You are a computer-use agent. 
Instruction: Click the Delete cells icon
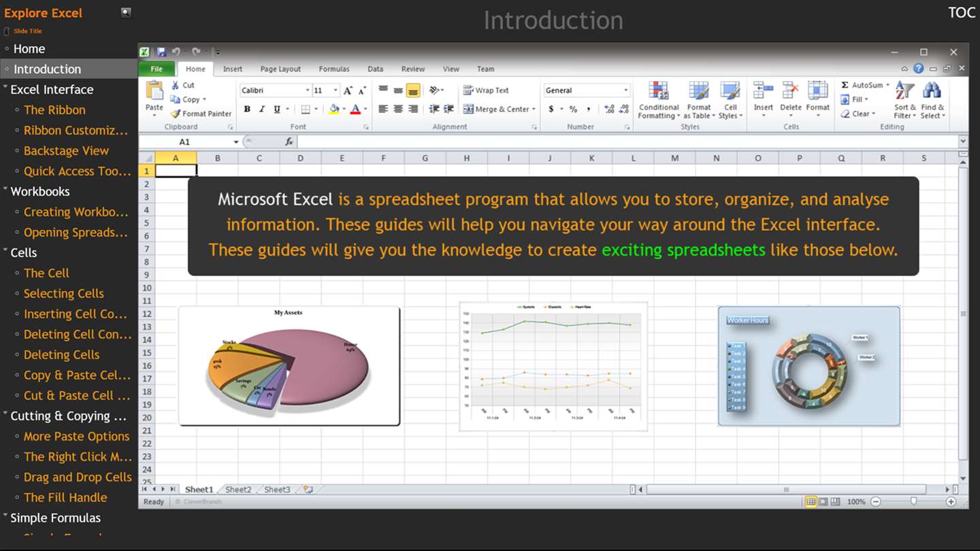coord(790,90)
